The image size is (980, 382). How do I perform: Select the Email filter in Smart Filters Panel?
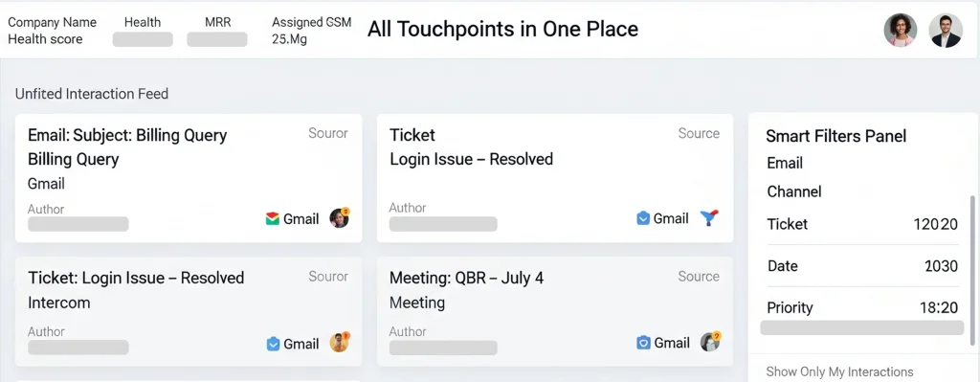click(x=785, y=164)
